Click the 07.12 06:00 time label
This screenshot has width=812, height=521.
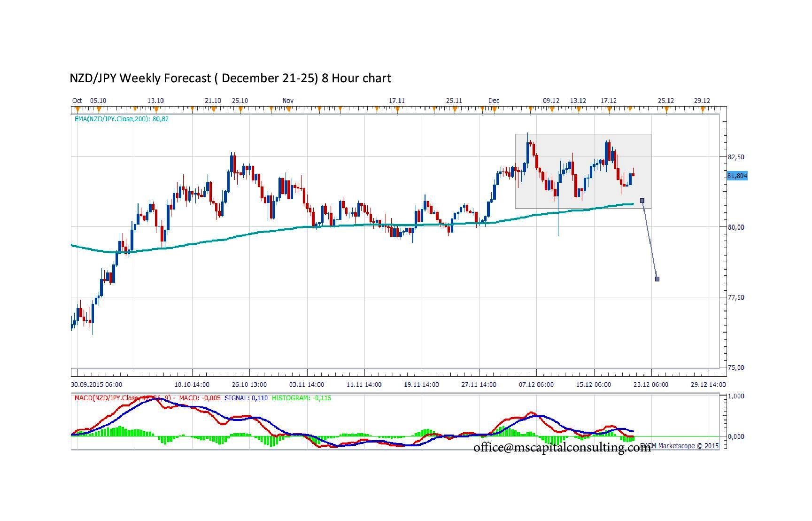tap(536, 385)
